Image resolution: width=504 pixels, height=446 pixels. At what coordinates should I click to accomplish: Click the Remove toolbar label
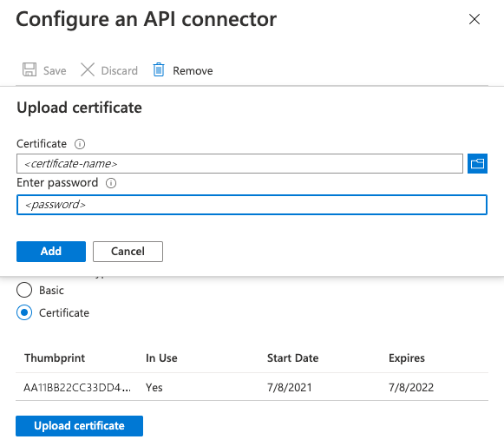193,71
